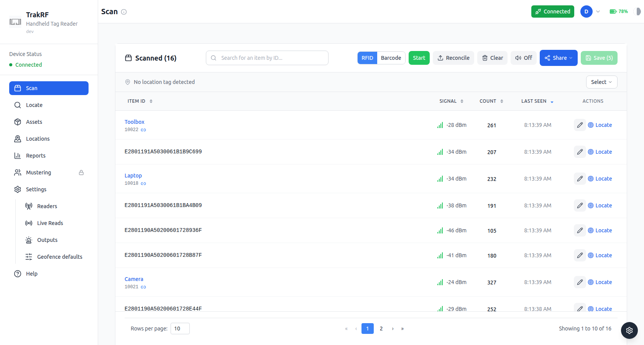Select current page 1 button
This screenshot has height=345, width=644.
pos(367,329)
